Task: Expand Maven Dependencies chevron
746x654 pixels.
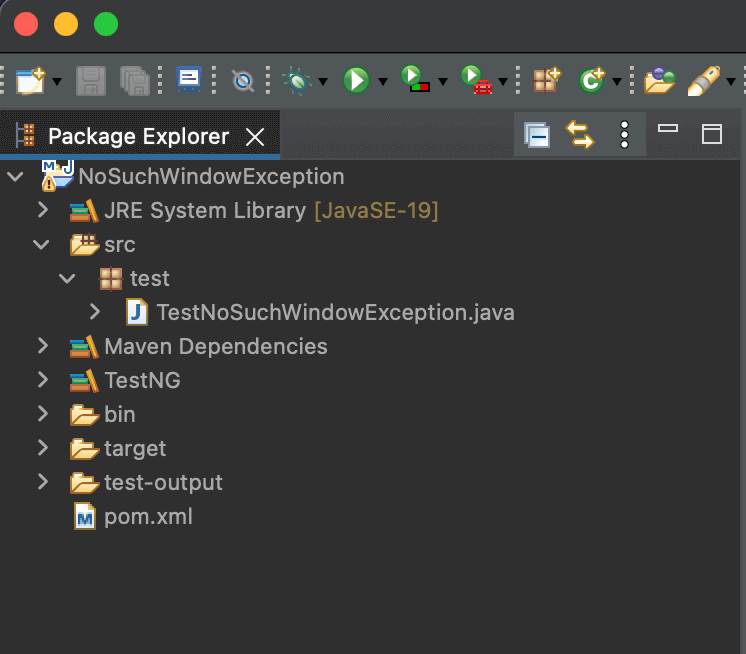Action: [x=43, y=346]
